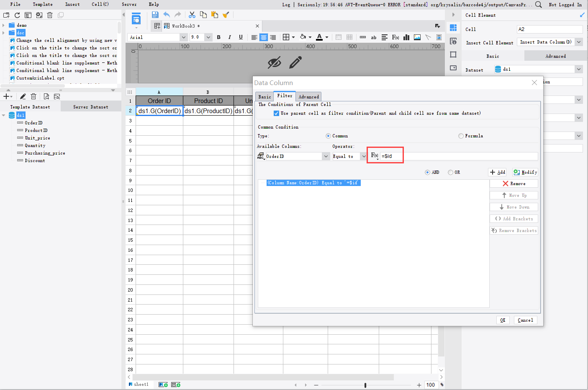The width and height of the screenshot is (588, 390).
Task: Open the formula editor beside the =$id condition
Action: coord(374,155)
